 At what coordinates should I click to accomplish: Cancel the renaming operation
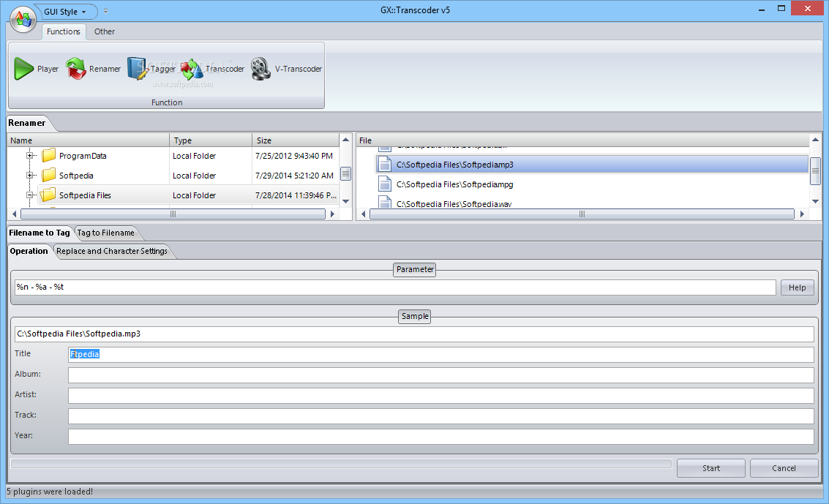pyautogui.click(x=784, y=468)
